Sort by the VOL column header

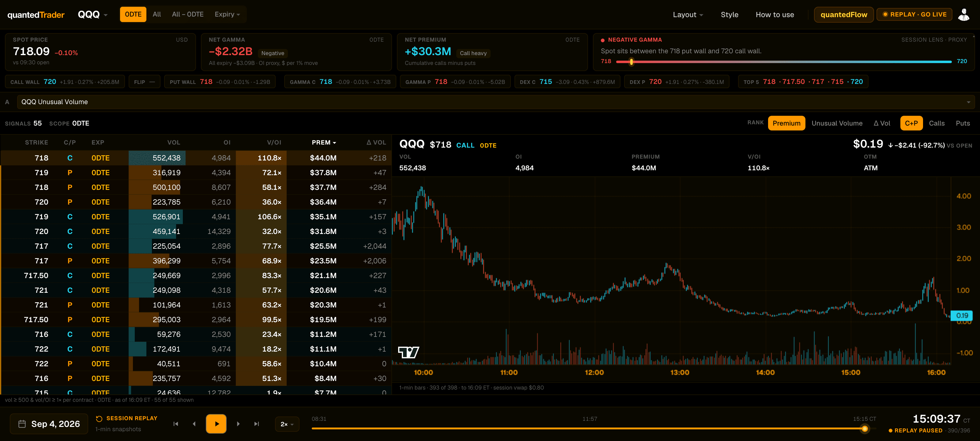pos(173,142)
